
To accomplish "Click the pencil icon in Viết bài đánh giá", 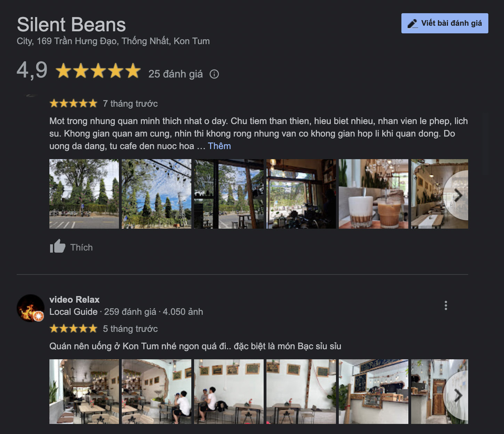I will coord(413,23).
